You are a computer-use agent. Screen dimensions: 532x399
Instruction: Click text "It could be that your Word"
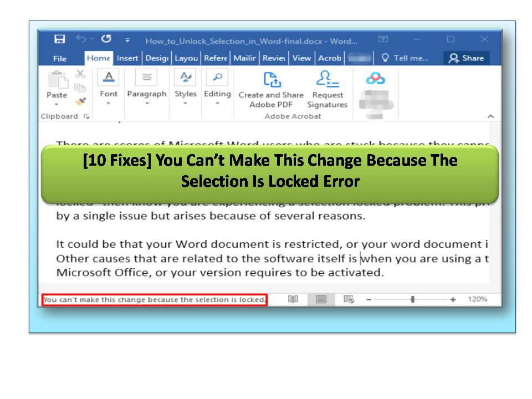pyautogui.click(x=132, y=244)
